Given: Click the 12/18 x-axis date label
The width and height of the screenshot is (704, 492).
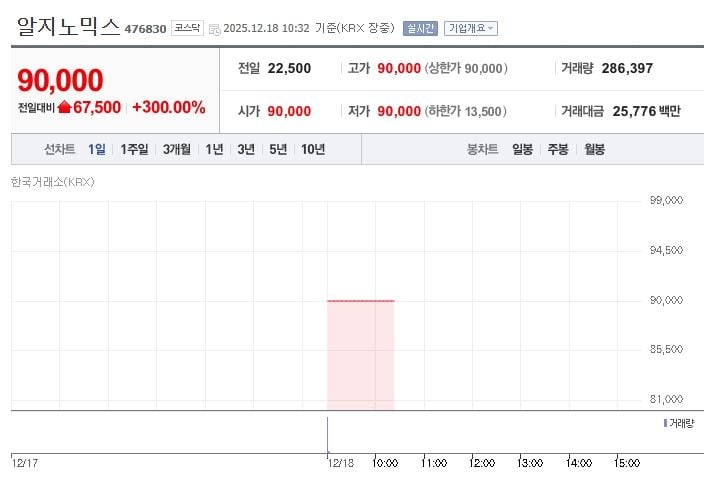Looking at the screenshot, I should (341, 463).
